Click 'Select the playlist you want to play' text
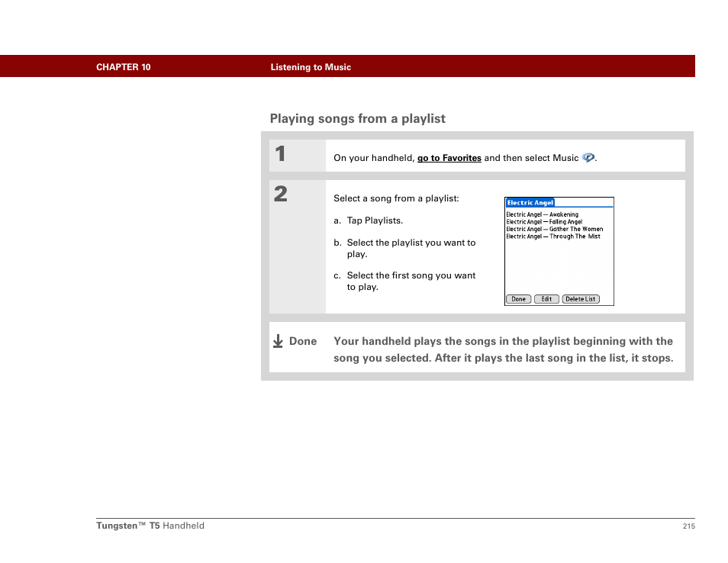This screenshot has width=728, height=563. (411, 248)
